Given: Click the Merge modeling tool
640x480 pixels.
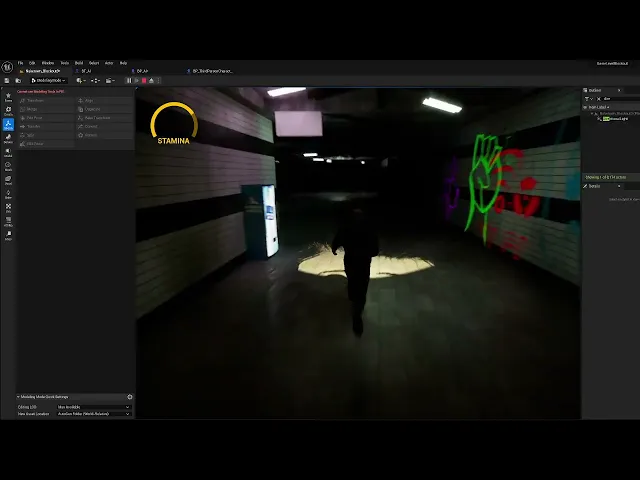Looking at the screenshot, I should 45,109.
